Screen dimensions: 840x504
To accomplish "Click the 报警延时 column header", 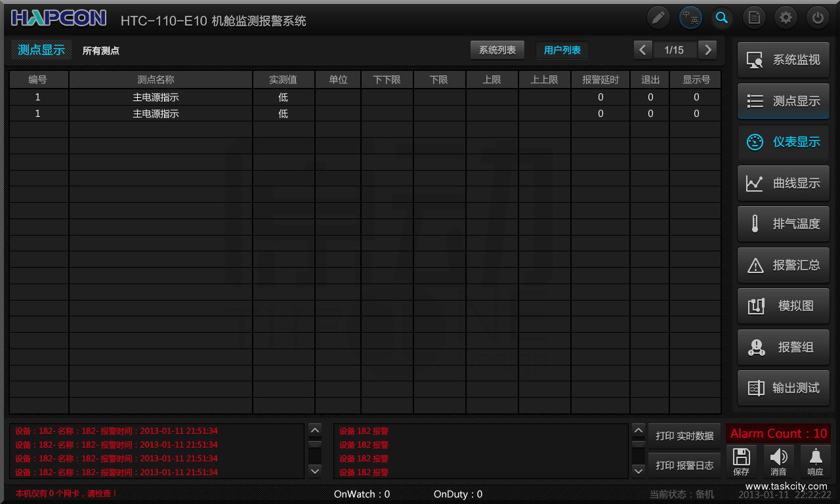I will point(600,79).
